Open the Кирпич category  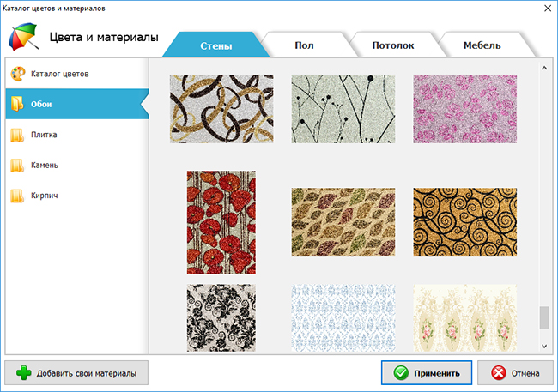[77, 196]
